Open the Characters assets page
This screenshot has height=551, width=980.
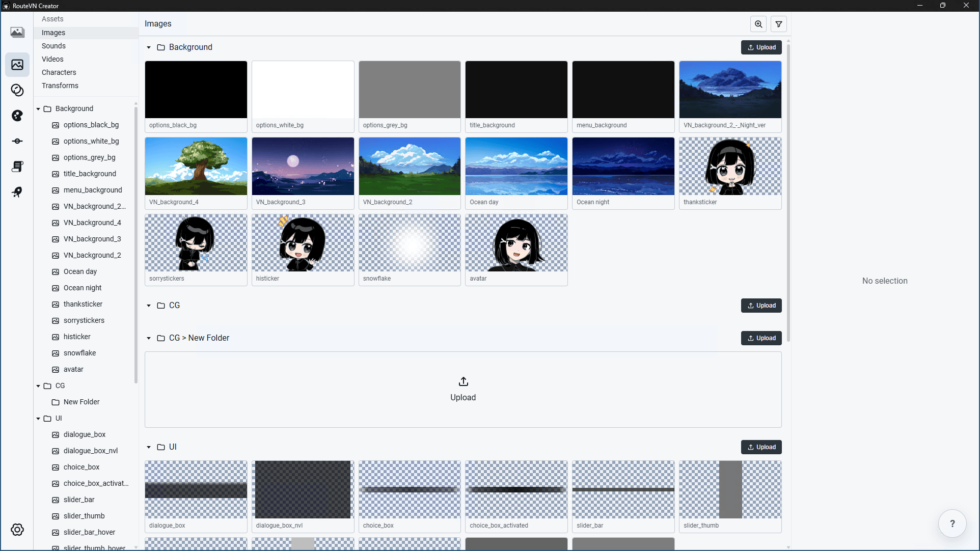[x=86, y=72]
